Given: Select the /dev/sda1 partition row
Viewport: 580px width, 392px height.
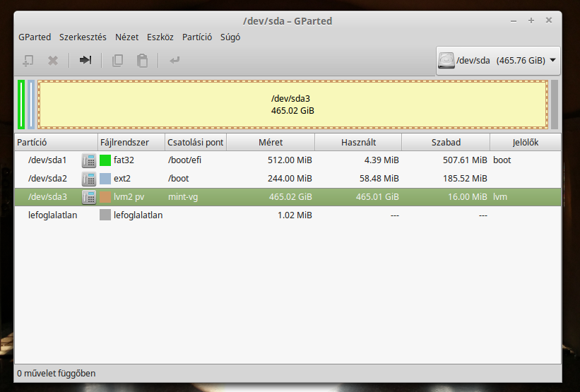Looking at the screenshot, I should tap(288, 160).
